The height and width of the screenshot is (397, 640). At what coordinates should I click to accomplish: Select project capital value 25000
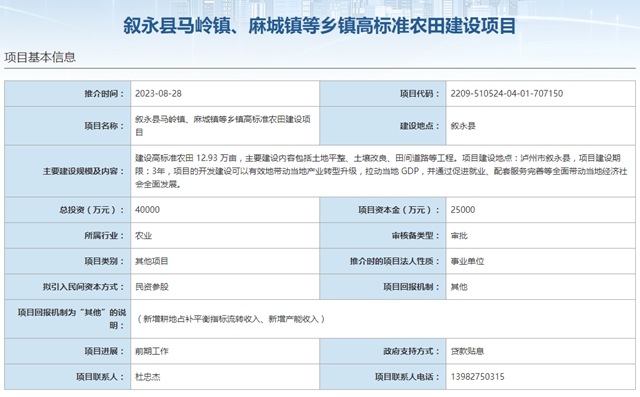coord(463,210)
